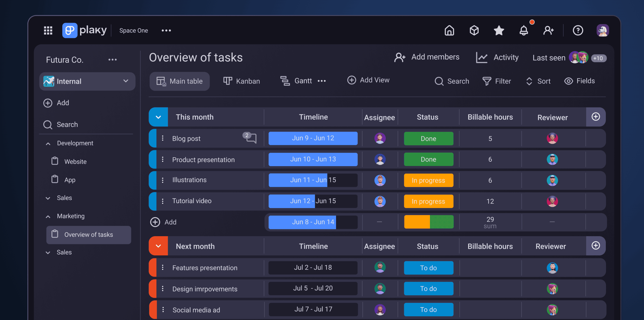644x320 pixels.
Task: Switch to the Main table tab
Action: (180, 81)
